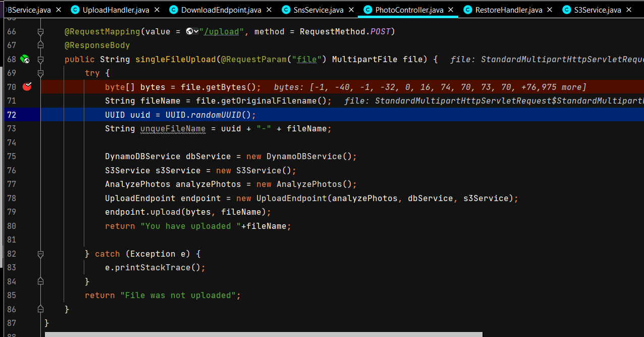The width and height of the screenshot is (644, 337).
Task: Close the RestoreHandler.java tab
Action: [x=550, y=10]
